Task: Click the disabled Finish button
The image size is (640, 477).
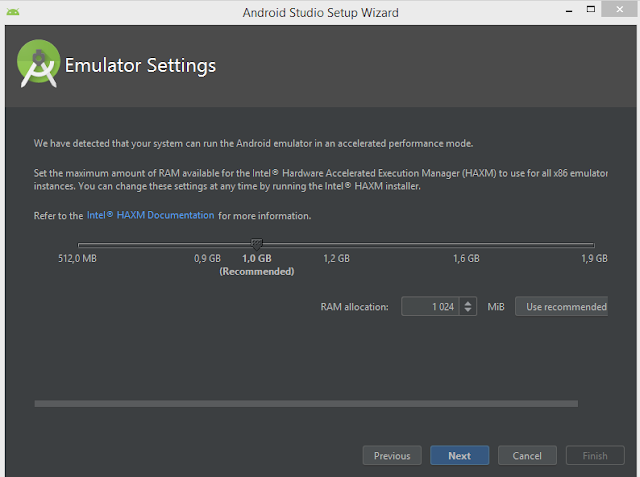Action: point(595,455)
